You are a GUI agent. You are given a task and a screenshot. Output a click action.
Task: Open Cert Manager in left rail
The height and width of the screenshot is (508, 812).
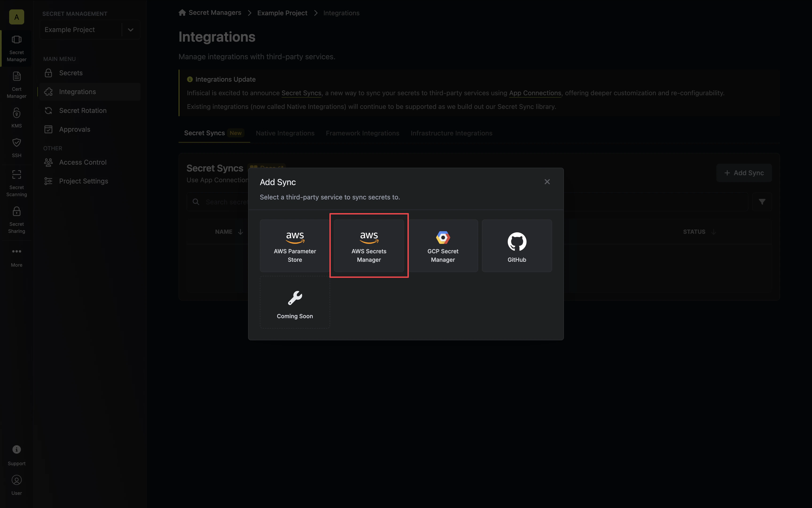(16, 85)
